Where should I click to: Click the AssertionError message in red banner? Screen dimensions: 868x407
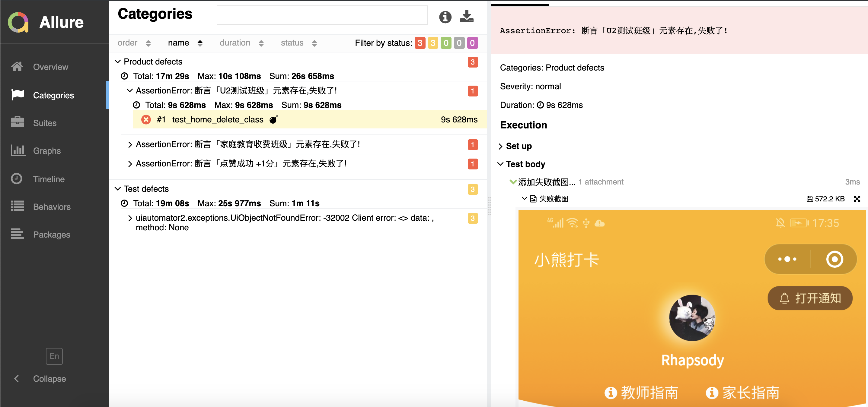tap(614, 31)
